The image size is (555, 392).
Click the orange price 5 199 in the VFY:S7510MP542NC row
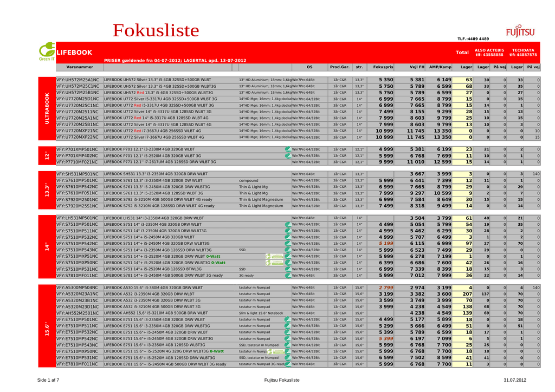pos(386,244)
